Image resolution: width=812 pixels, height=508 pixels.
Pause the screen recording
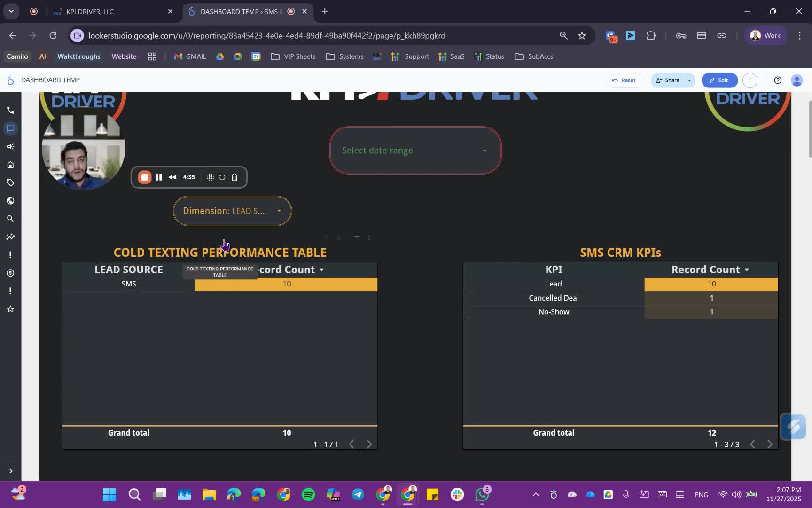159,177
